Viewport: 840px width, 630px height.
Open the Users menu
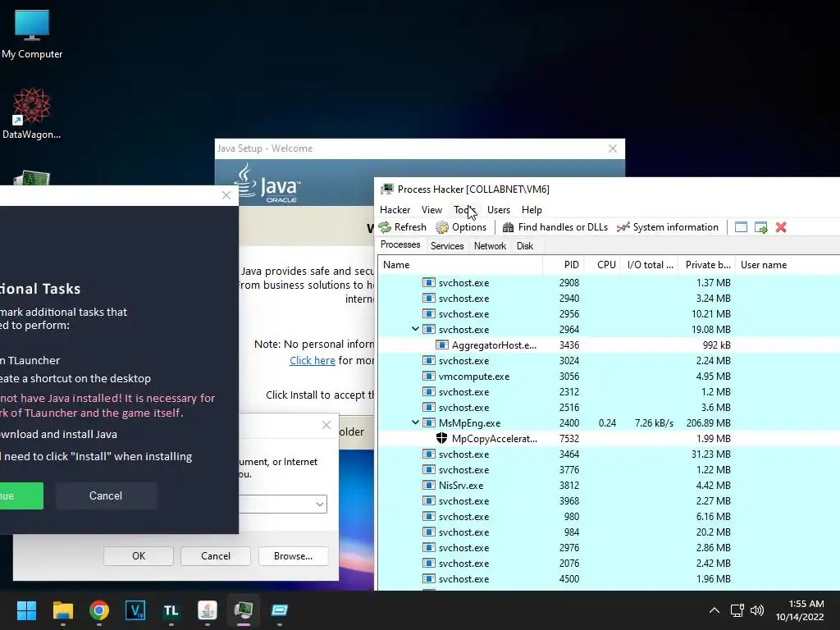499,210
